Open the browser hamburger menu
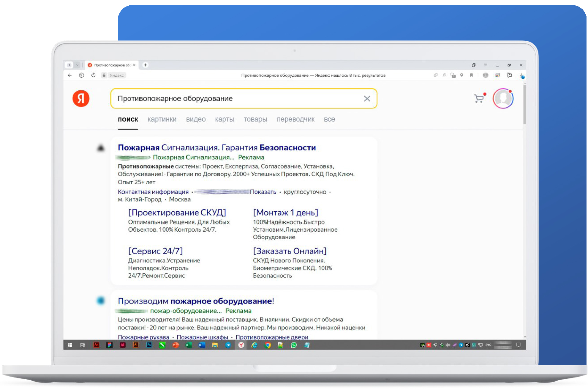The height and width of the screenshot is (390, 588). pyautogui.click(x=485, y=65)
